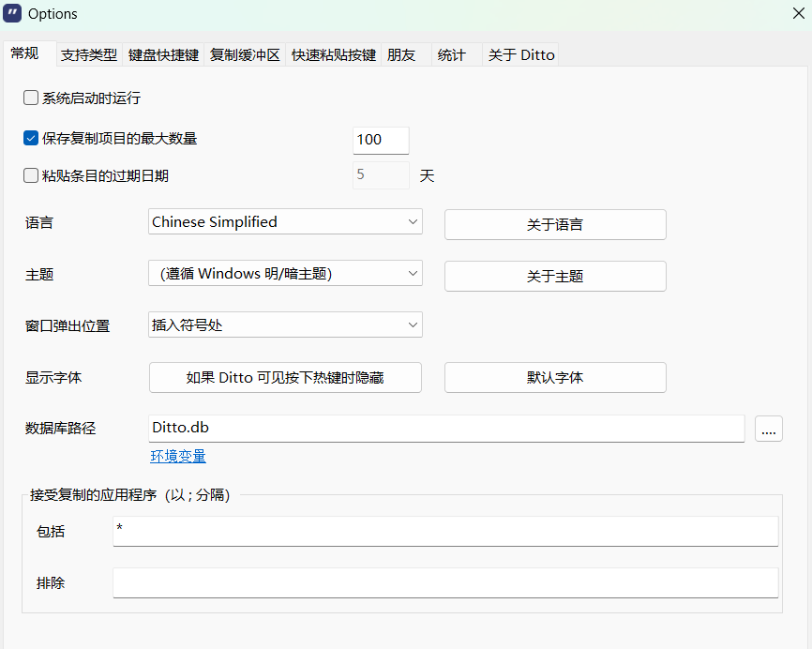
Task: Click the 数据库路径 label
Action: (61, 429)
